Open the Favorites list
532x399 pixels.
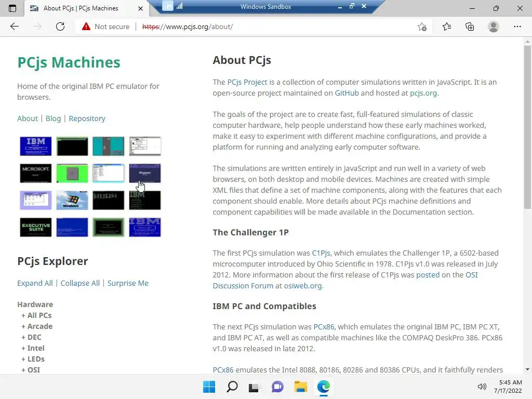pos(447,26)
